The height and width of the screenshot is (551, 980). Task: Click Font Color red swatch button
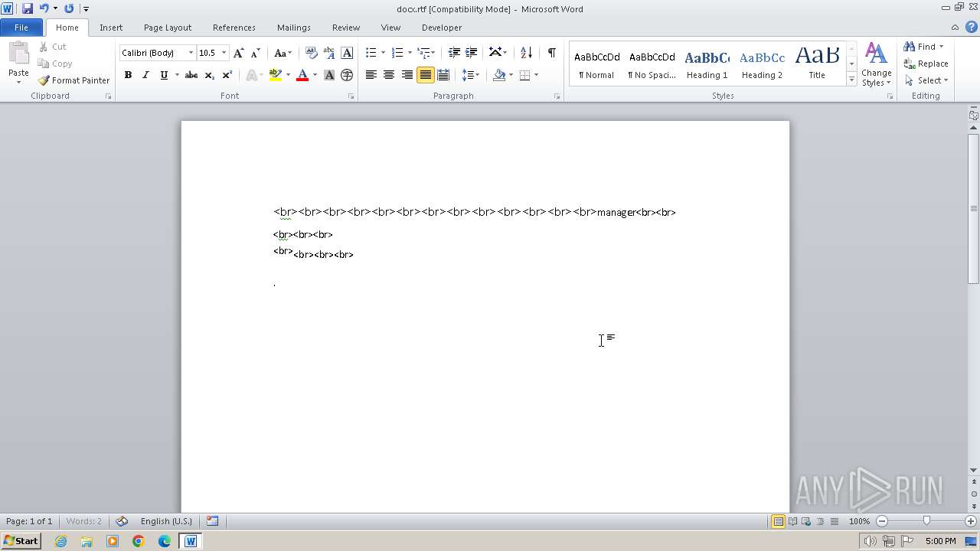(x=302, y=75)
